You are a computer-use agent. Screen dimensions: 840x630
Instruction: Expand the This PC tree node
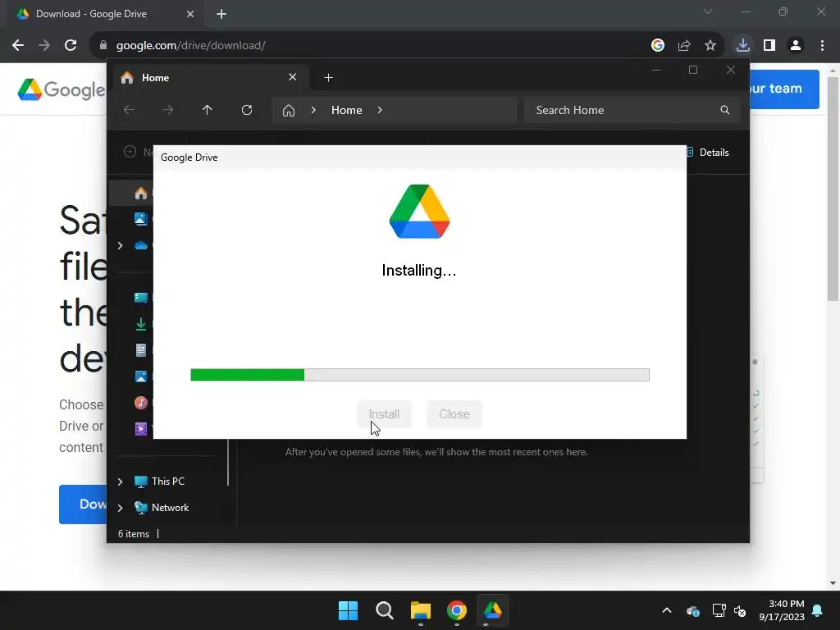pyautogui.click(x=120, y=482)
